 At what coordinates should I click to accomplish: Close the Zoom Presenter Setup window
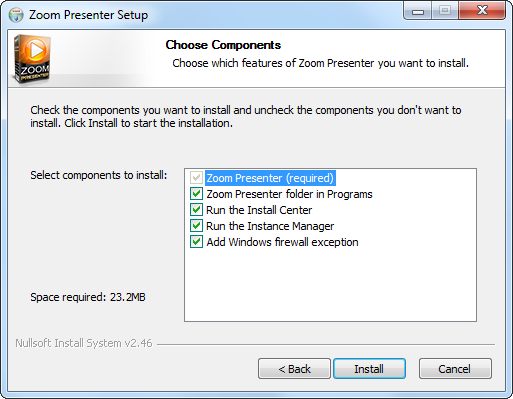coord(482,11)
